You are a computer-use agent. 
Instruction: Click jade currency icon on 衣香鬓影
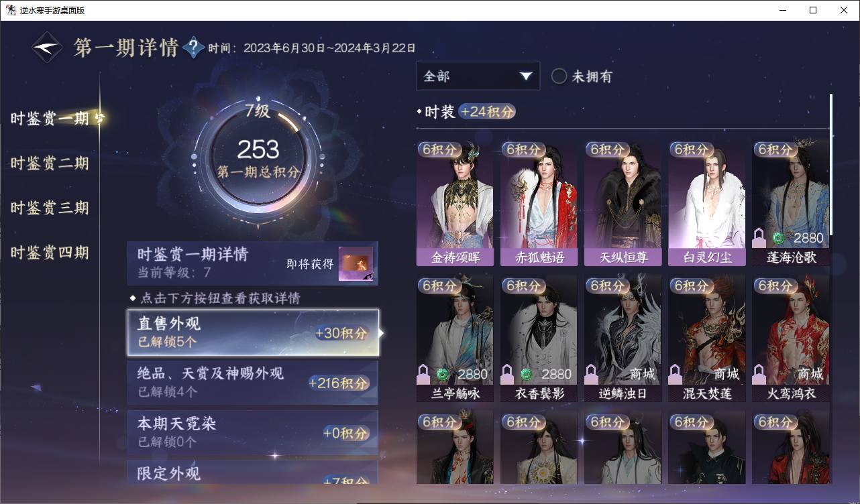click(x=527, y=374)
